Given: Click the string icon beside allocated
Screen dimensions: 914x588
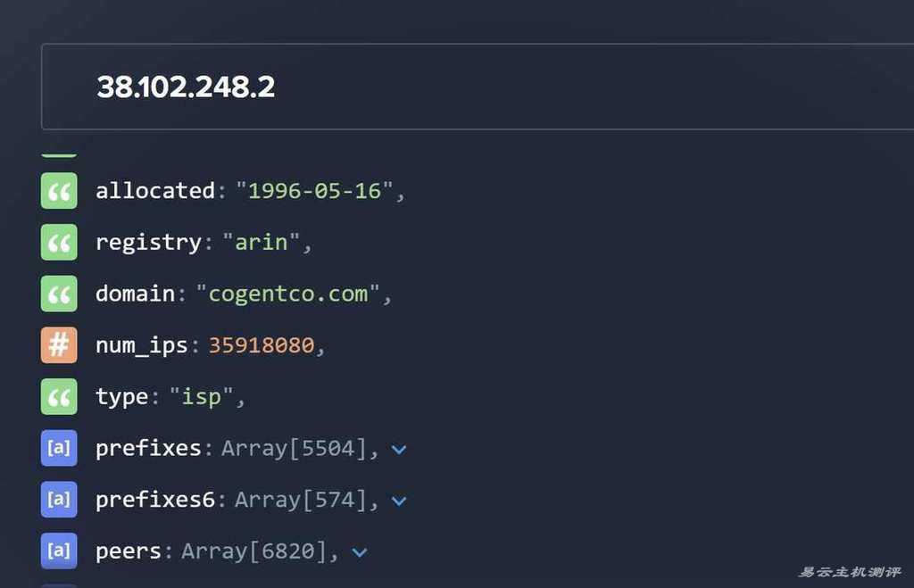Looking at the screenshot, I should coord(59,191).
